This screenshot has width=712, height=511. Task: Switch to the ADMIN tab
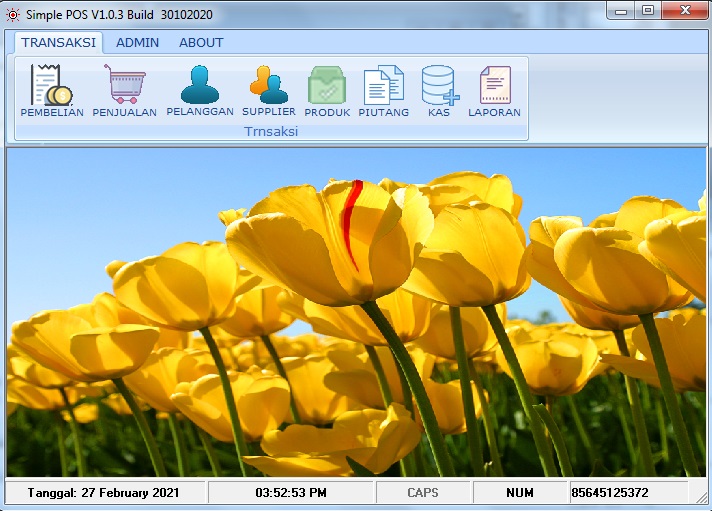coord(137,43)
